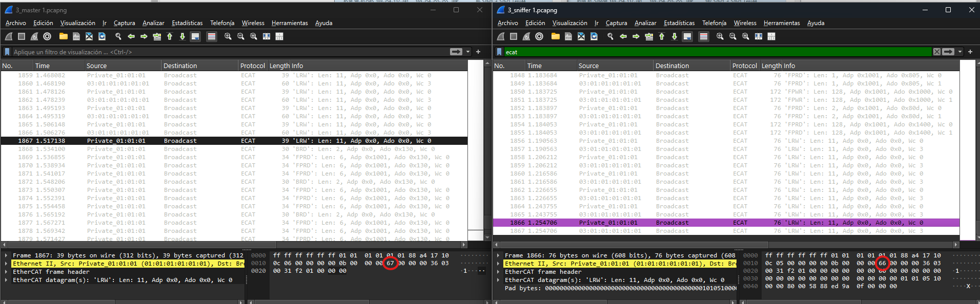Viewport: 980px width, 304px height.
Task: Click the close capture file icon in 3_sniffer window
Action: (581, 36)
